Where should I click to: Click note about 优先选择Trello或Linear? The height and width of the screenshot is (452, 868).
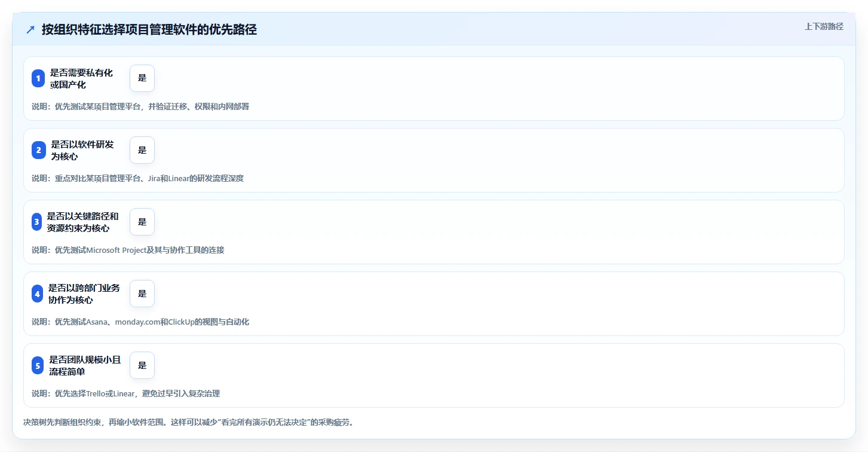pos(126,393)
